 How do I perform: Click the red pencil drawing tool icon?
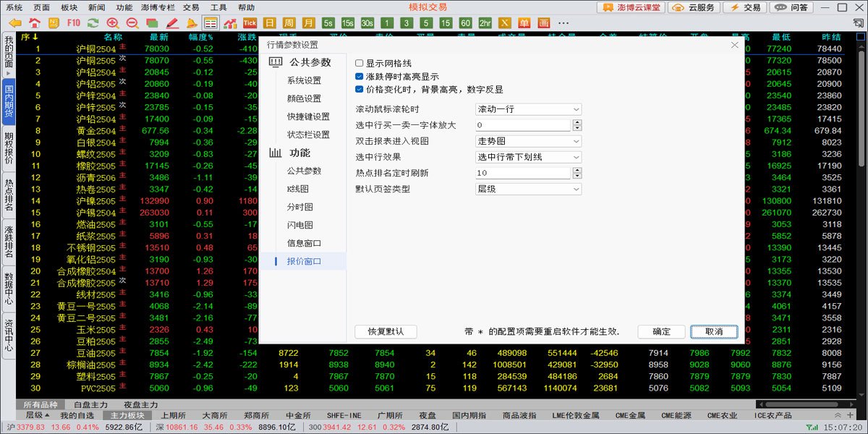172,23
